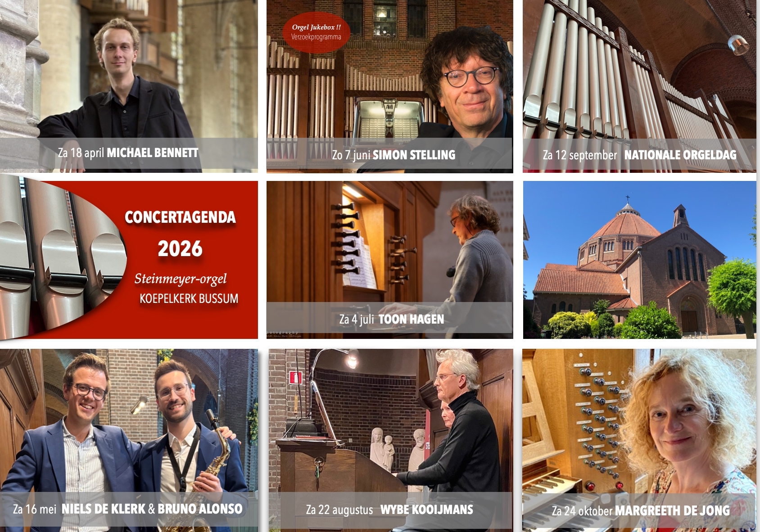Open the Nationale Orgeldag organ pipes image
Viewport: 760px width, 532px height.
tap(639, 86)
